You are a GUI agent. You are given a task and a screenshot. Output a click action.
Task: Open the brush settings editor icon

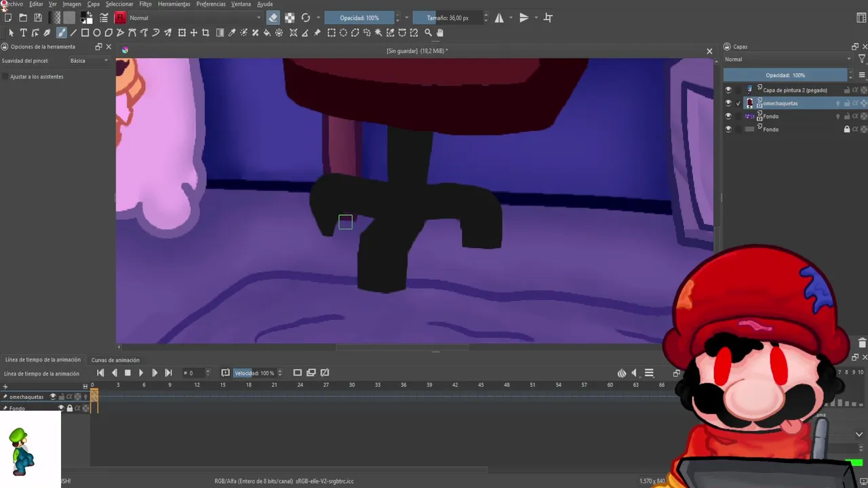[x=104, y=18]
